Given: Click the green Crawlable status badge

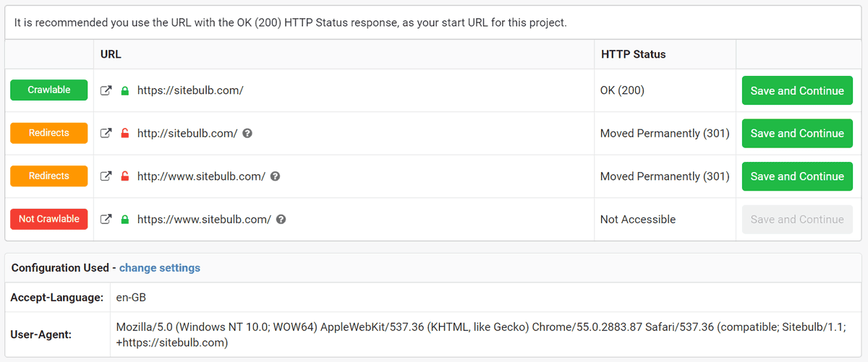Looking at the screenshot, I should coord(49,90).
